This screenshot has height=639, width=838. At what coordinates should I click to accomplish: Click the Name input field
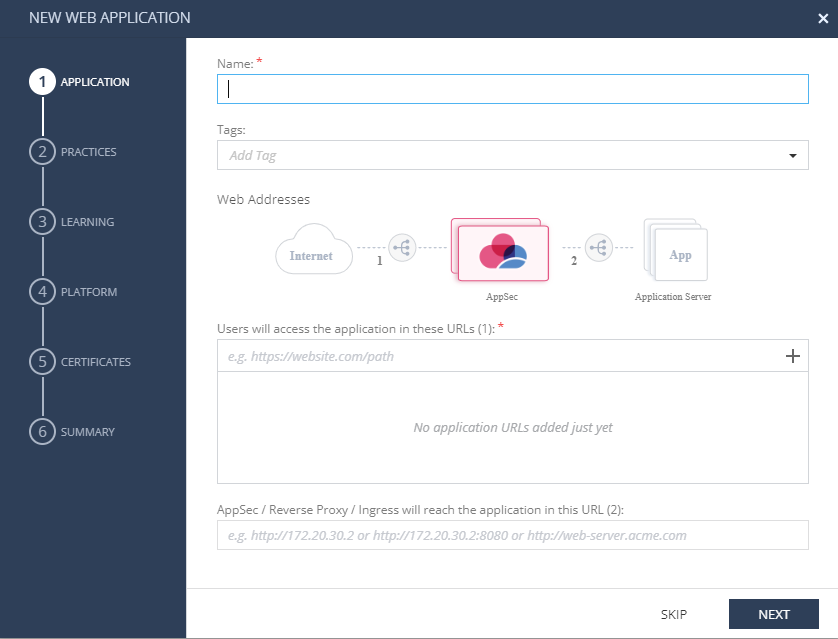pos(513,89)
